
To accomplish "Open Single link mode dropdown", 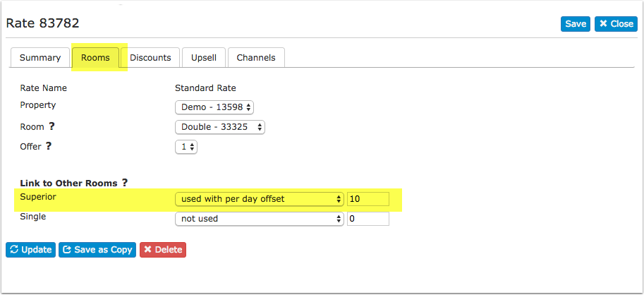I will click(259, 219).
